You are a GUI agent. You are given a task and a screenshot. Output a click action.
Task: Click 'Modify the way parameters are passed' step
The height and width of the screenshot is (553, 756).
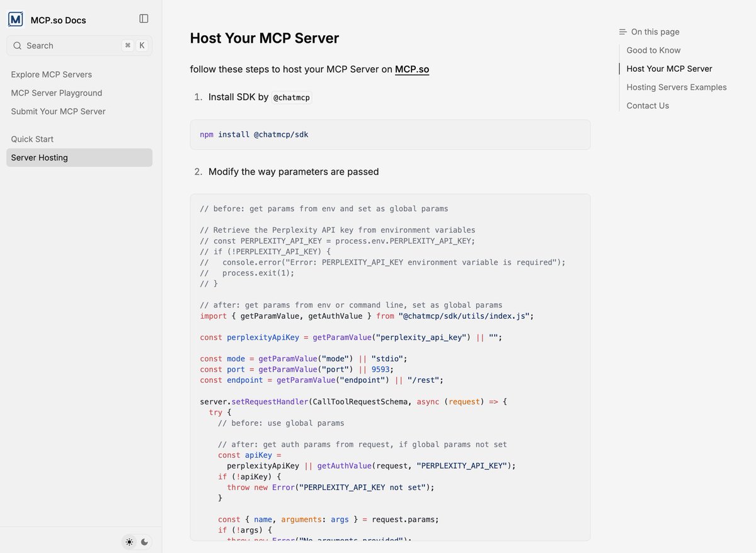(x=294, y=171)
